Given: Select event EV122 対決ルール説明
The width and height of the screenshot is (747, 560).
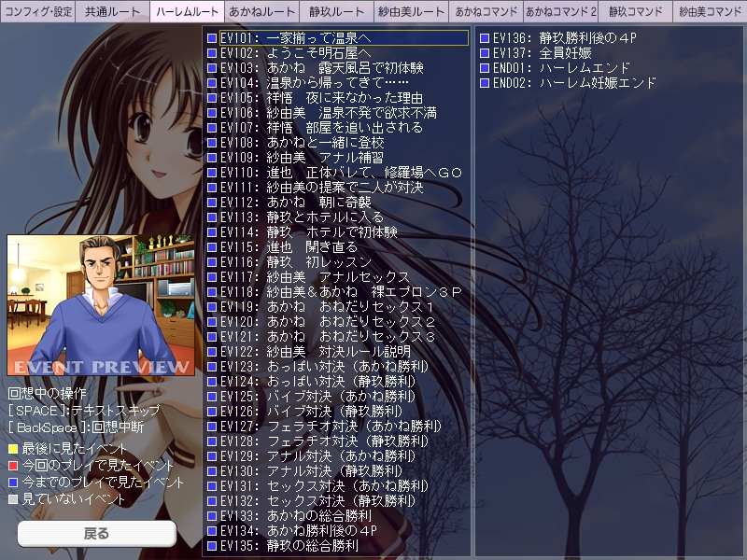Looking at the screenshot, I should pyautogui.click(x=316, y=352).
